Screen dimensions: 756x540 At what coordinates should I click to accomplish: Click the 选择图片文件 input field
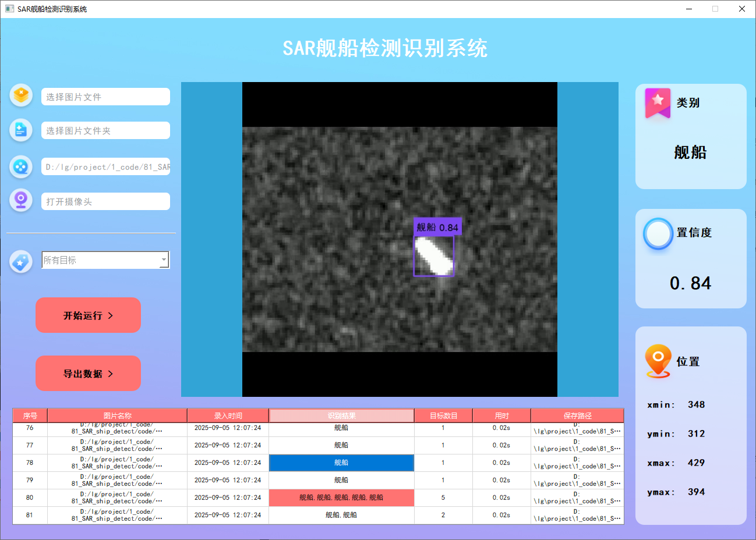click(105, 97)
